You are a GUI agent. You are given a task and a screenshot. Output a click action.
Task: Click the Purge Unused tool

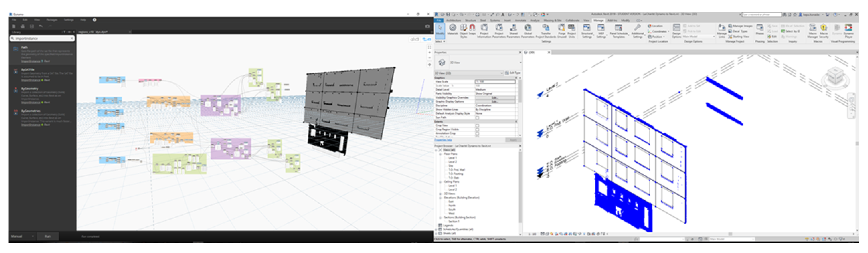coord(561,30)
